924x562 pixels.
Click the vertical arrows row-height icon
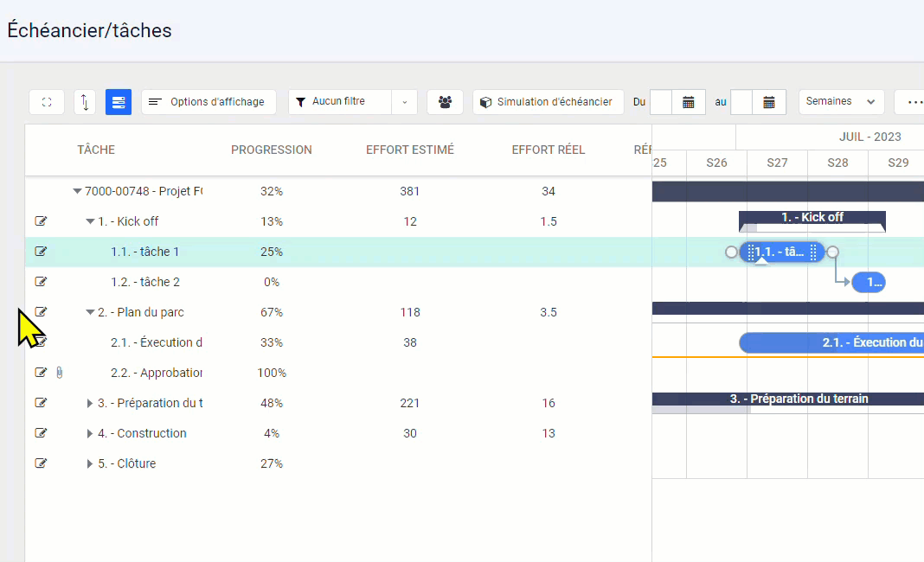point(85,102)
